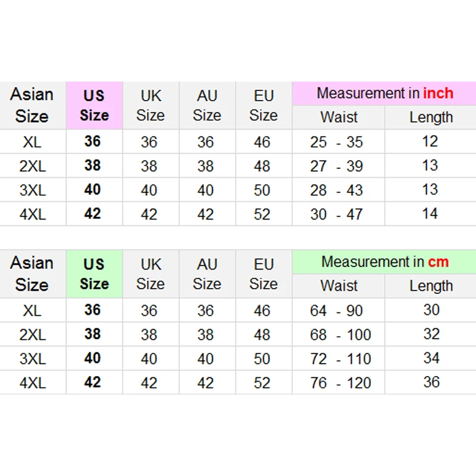Screen dimensions: 476x476
Task: Select EU size 50 in the inch table
Action: (262, 190)
